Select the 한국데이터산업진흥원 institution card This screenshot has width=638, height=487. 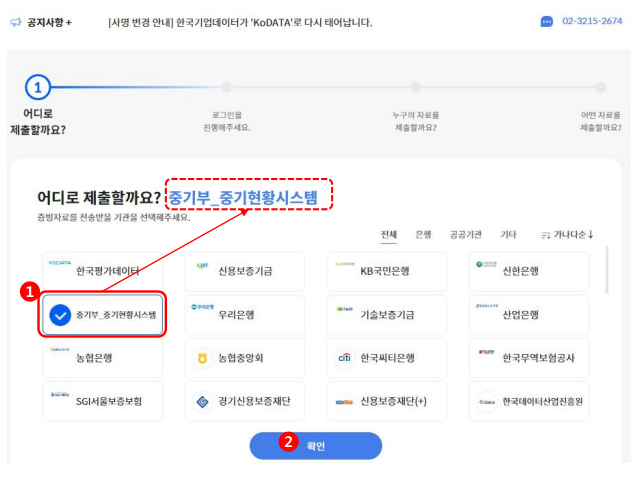(x=529, y=402)
